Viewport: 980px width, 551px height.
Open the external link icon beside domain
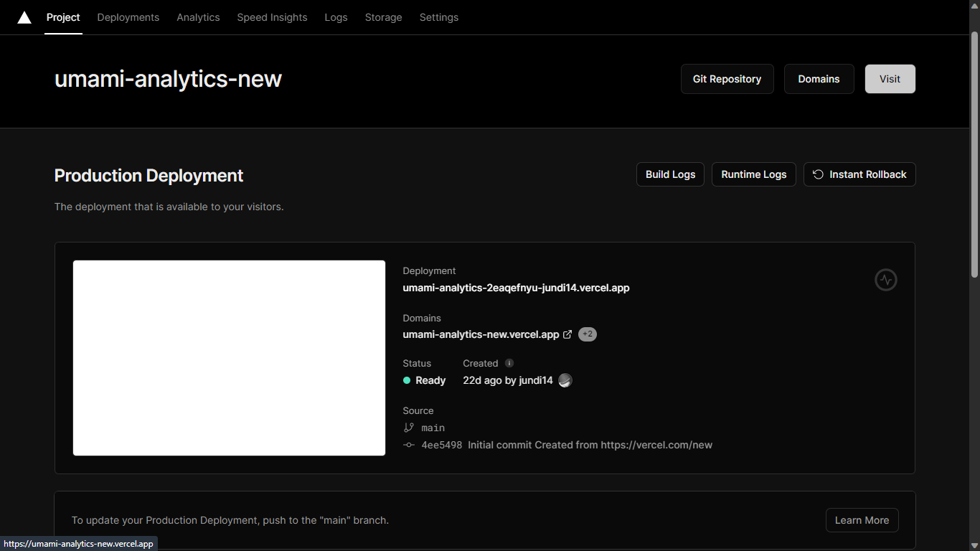567,334
